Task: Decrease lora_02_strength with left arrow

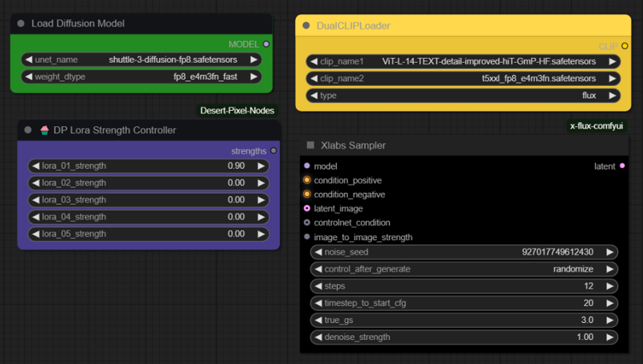Action: pos(35,183)
